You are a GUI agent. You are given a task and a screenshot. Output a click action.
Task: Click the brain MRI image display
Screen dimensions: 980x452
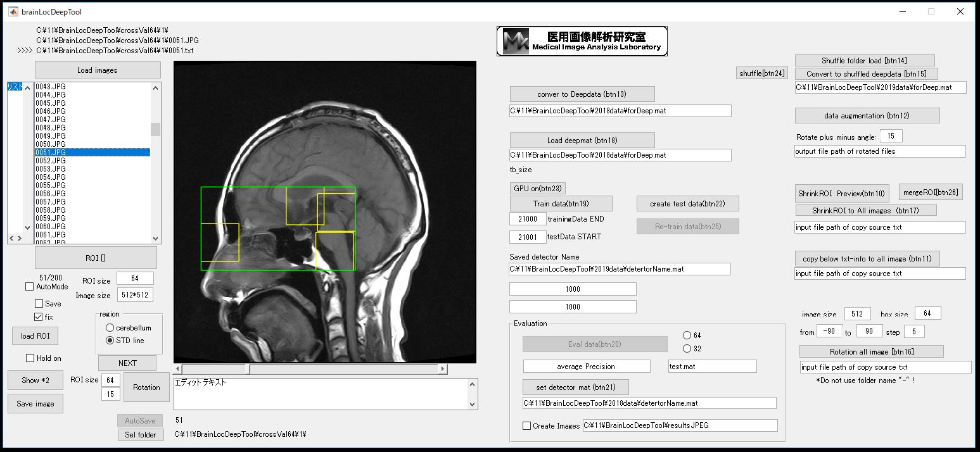point(325,212)
